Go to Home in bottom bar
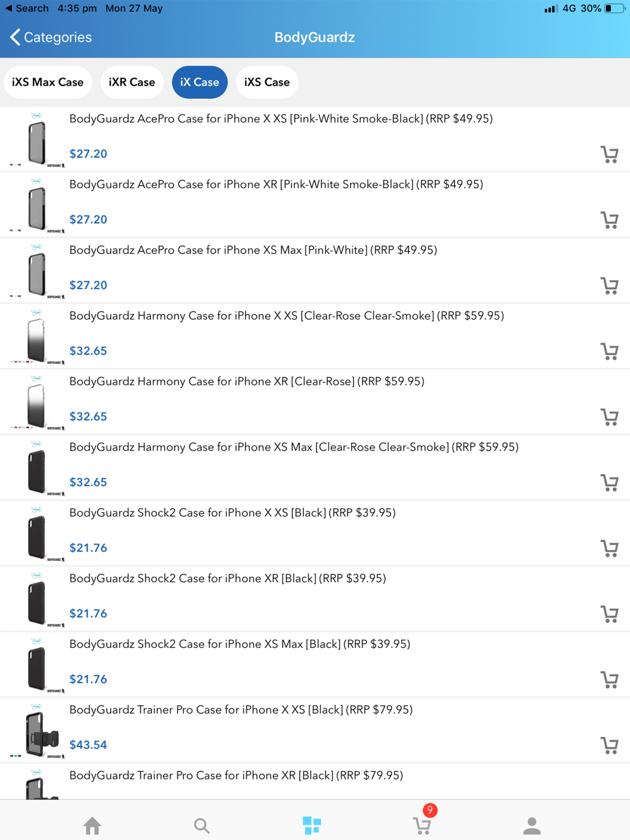The width and height of the screenshot is (630, 840). 93,825
